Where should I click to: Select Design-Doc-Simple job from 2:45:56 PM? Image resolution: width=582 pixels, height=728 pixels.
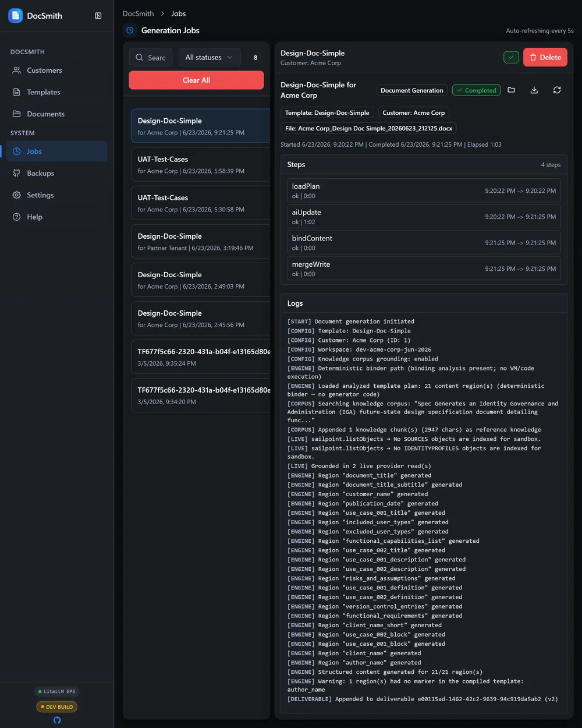(x=201, y=318)
